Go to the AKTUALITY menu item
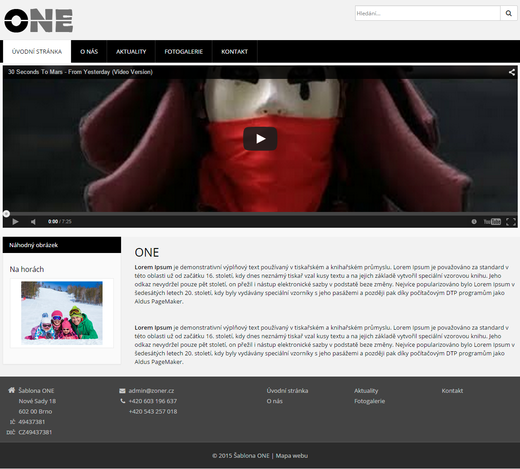The image size is (520, 469). coord(131,52)
